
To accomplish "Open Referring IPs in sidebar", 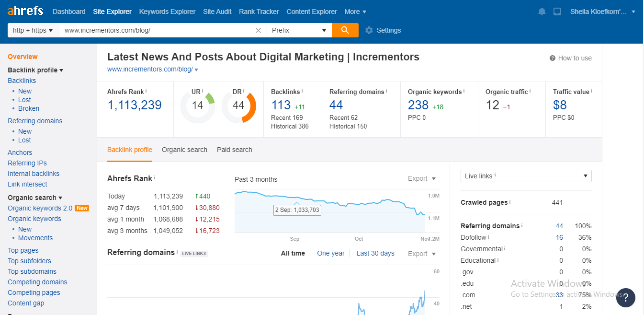I will pos(27,163).
